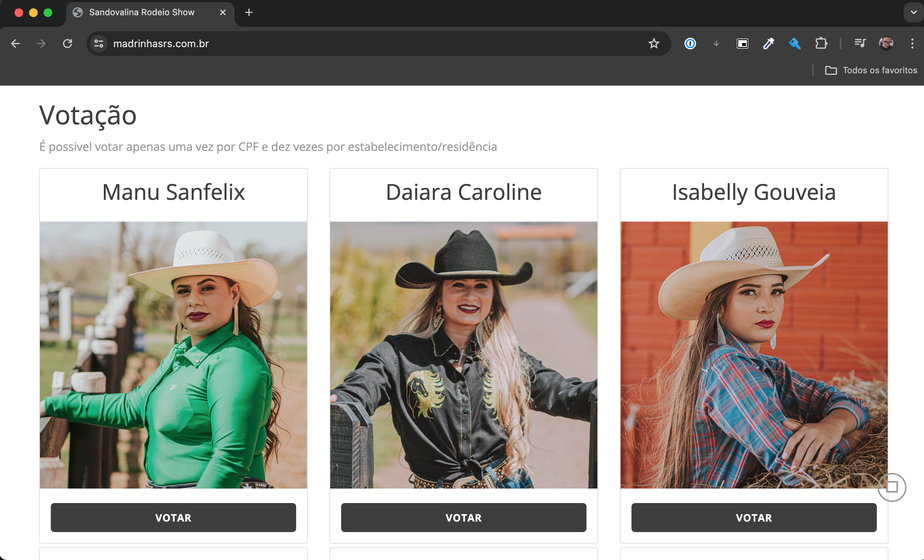
Task: Open the Todos os favoritos folder
Action: pyautogui.click(x=871, y=70)
